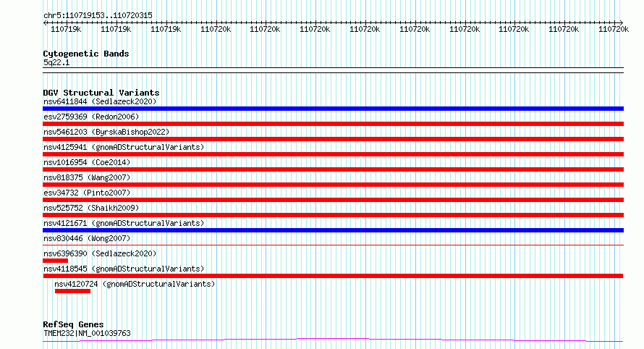
Task: Click the red bar under nsv4125941
Action: [x=333, y=154]
